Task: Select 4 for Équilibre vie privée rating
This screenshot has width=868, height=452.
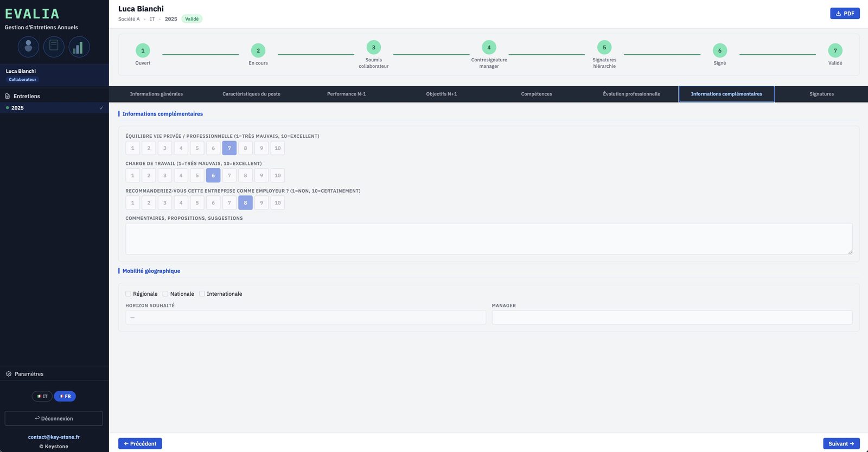Action: point(181,148)
